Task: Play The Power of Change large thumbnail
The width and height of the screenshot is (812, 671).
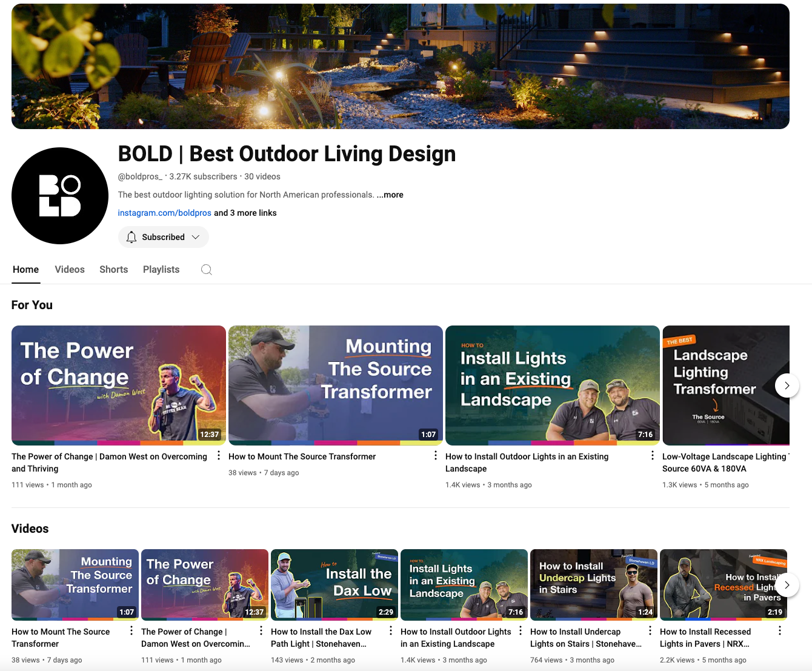Action: (x=119, y=385)
